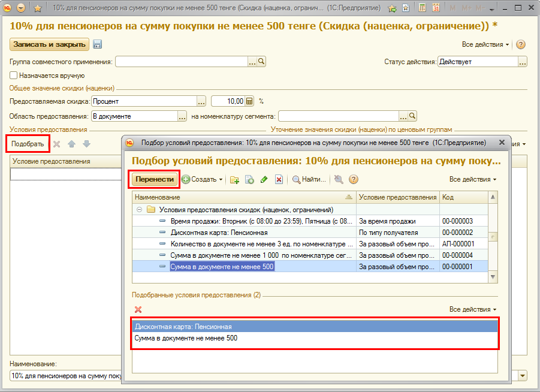Click the save diskette icon
The height and width of the screenshot is (392, 540).
click(x=98, y=45)
